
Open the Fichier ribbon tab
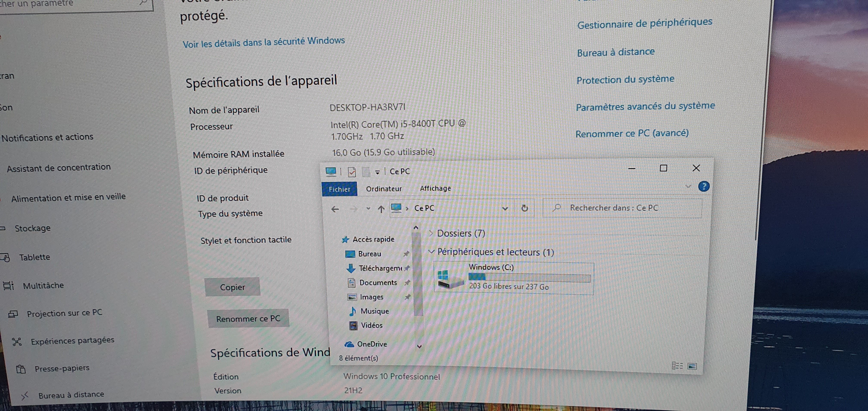click(339, 189)
